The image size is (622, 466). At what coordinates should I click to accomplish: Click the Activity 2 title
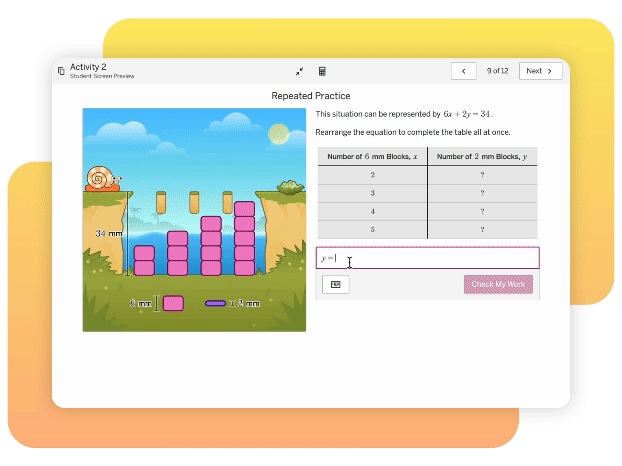(88, 67)
